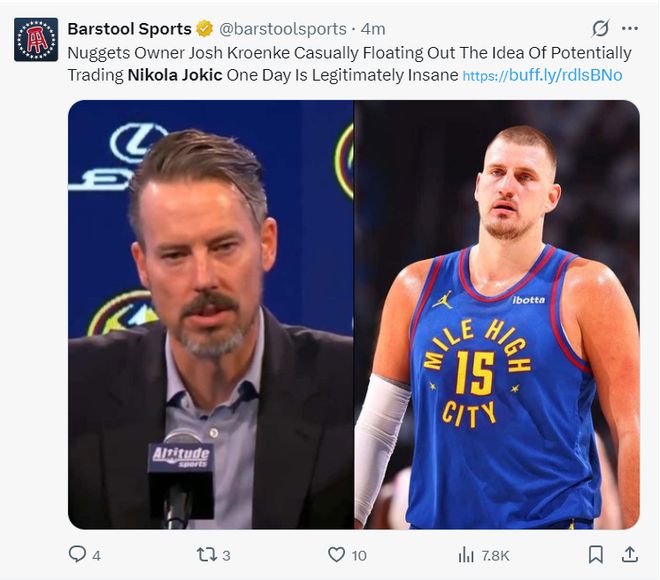Open the Mile High City jersey photo
The image size is (660, 580).
click(497, 314)
